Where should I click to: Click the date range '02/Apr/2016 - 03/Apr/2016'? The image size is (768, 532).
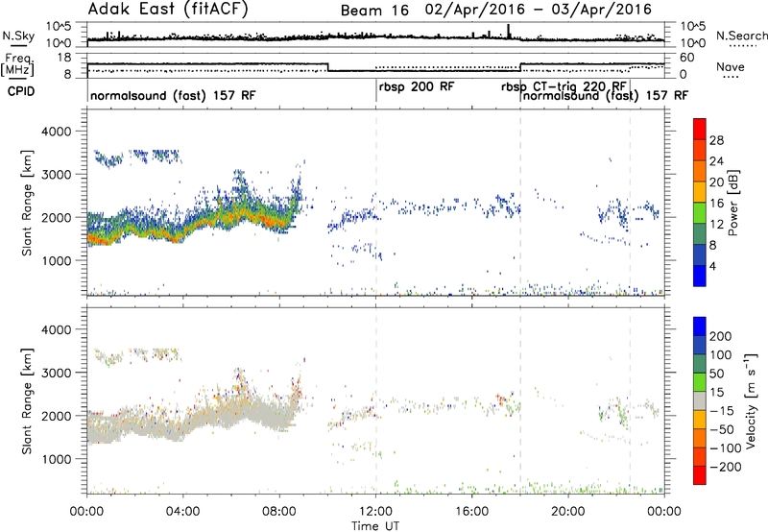click(539, 10)
